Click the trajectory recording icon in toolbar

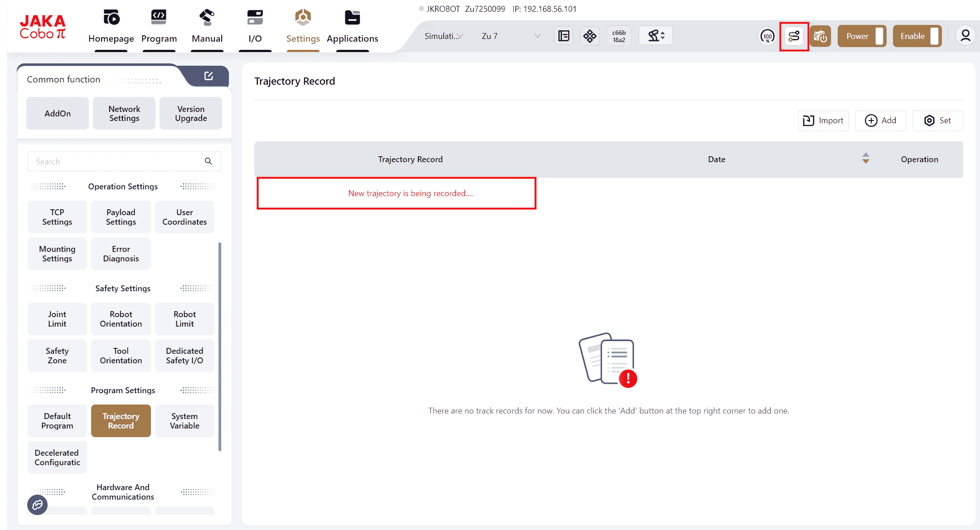(794, 36)
